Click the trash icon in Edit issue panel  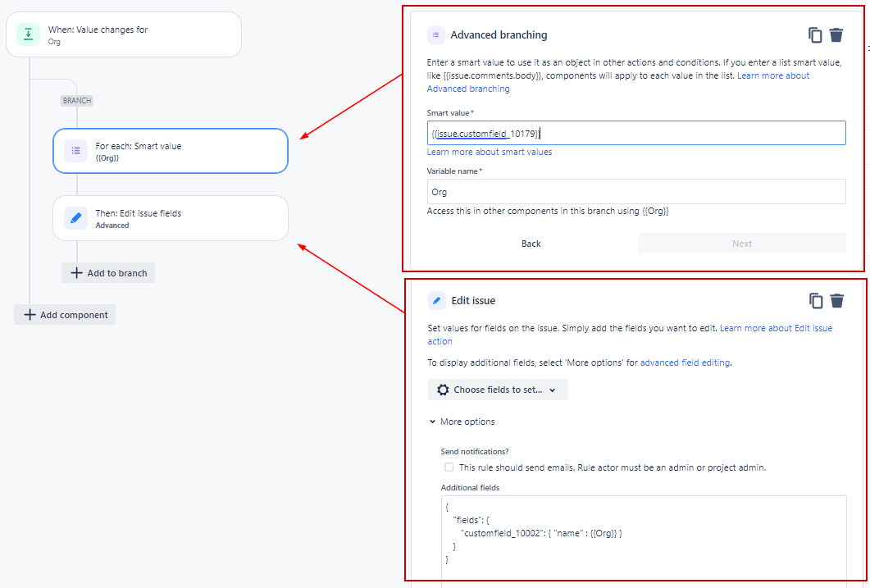(837, 301)
